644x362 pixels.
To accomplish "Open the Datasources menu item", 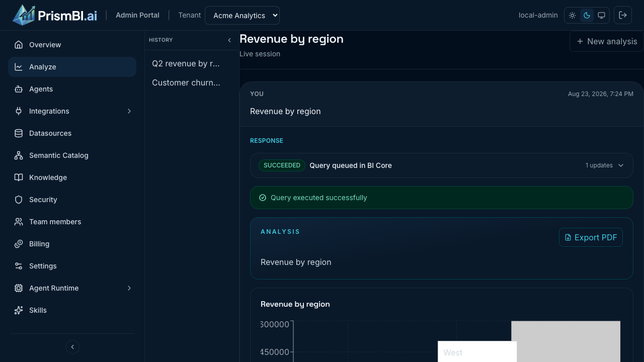I will click(72, 133).
